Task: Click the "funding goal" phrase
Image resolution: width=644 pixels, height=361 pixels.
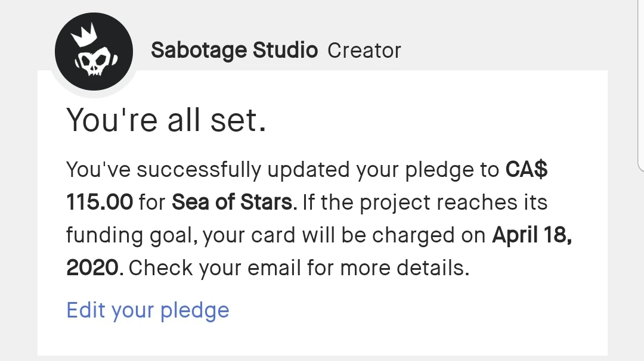Action: [x=131, y=235]
